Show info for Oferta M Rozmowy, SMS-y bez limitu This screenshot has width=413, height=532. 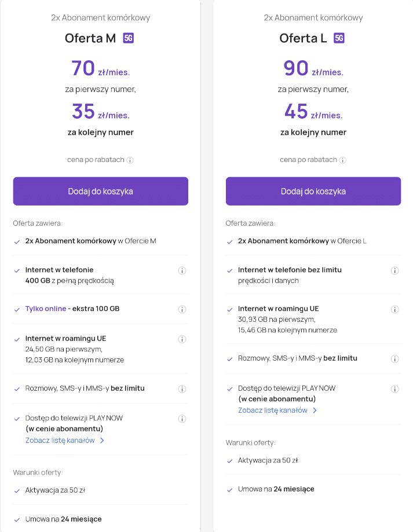(x=182, y=389)
